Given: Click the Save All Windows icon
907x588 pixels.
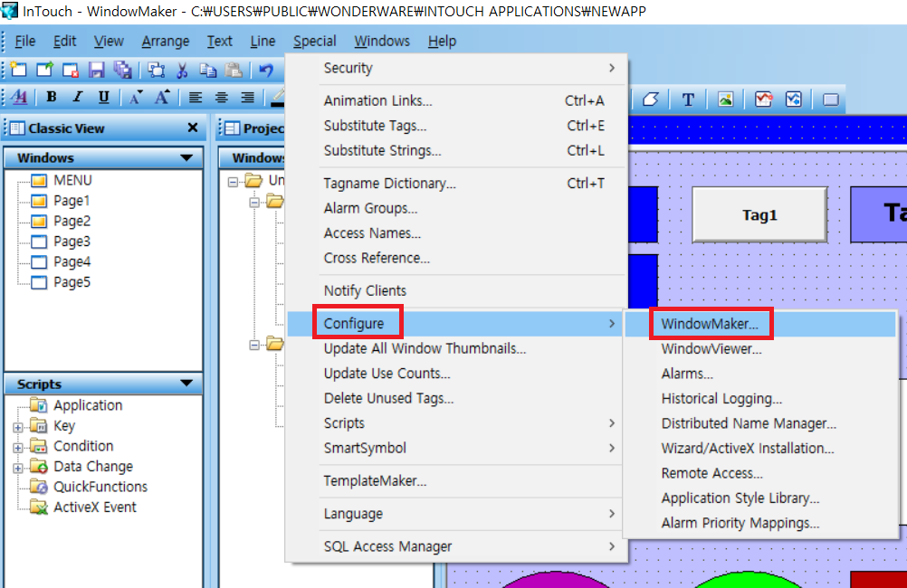Looking at the screenshot, I should click(122, 70).
